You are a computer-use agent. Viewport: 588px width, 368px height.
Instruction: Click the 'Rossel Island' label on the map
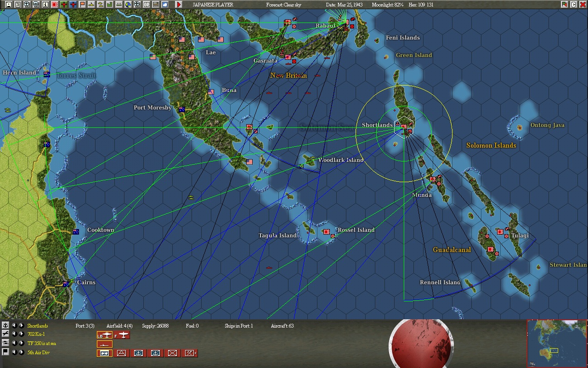356,230
